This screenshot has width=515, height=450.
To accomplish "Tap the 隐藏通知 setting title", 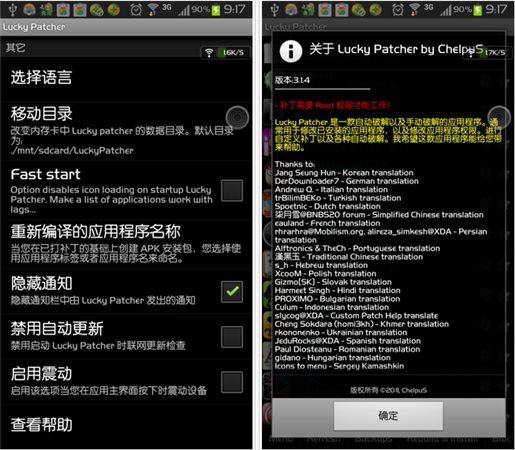I will pyautogui.click(x=41, y=283).
